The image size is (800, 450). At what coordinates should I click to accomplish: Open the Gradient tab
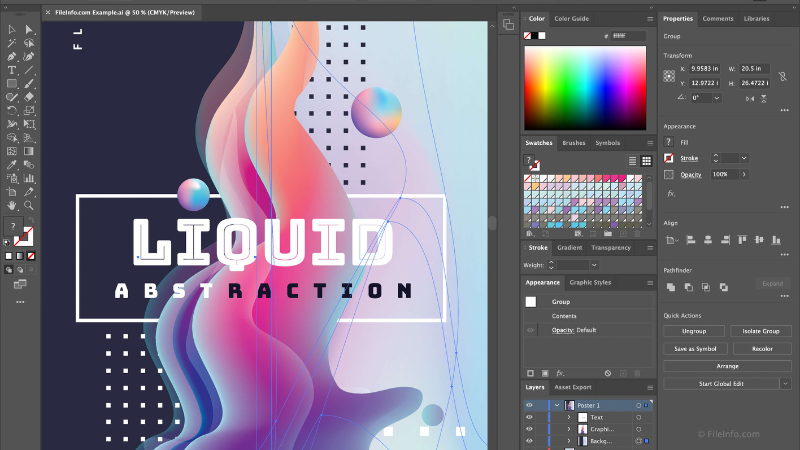click(x=569, y=247)
